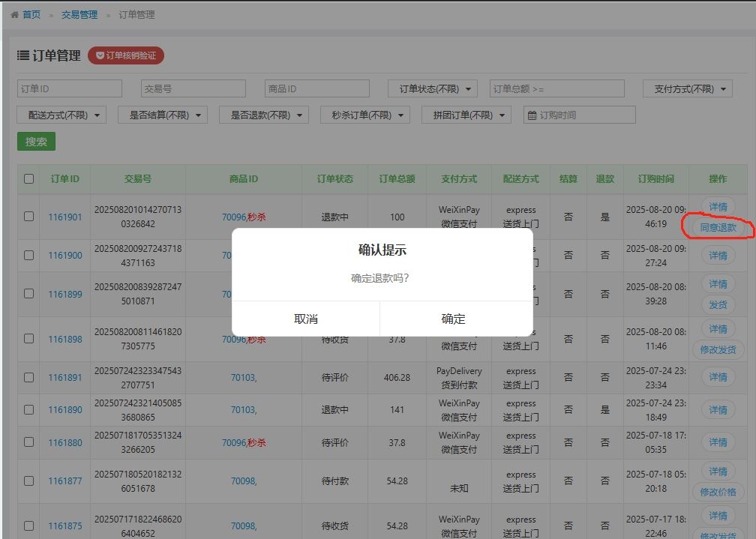Expand the 是否结算(不限) dropdown

coord(163,115)
